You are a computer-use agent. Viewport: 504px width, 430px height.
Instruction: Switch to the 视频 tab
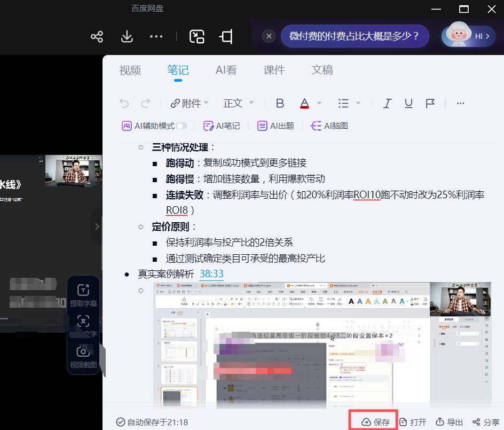tap(130, 69)
